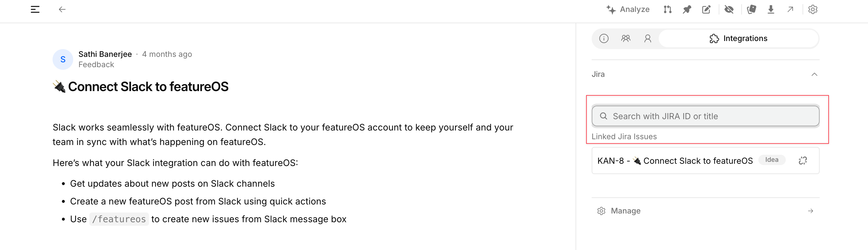Download the post with download icon

(771, 9)
